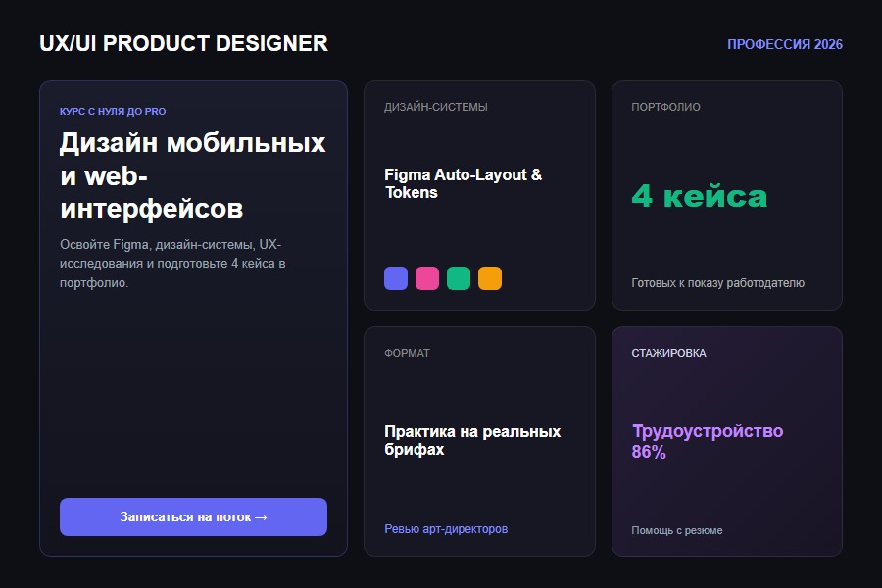Click the green "4 кейса" figure
This screenshot has height=588, width=882.
(x=699, y=196)
